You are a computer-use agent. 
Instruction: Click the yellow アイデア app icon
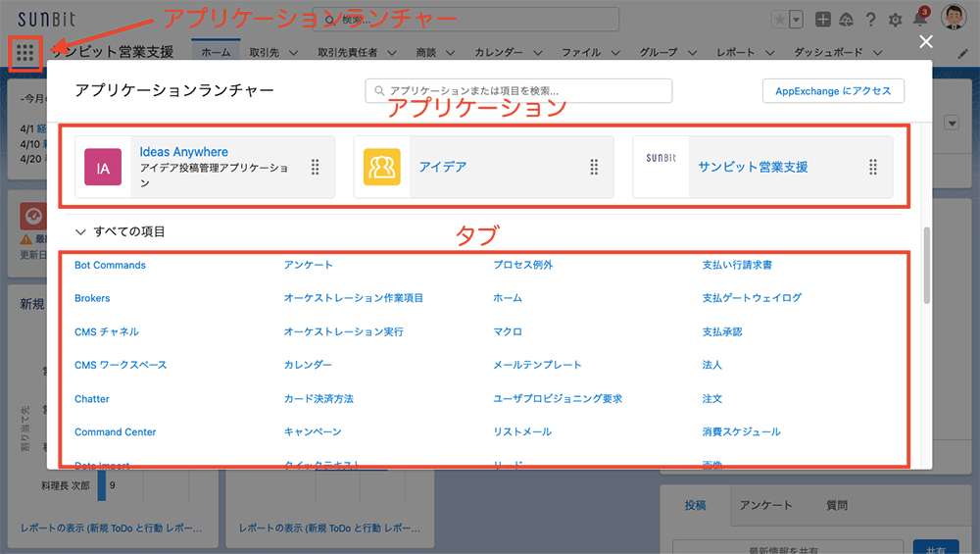382,167
